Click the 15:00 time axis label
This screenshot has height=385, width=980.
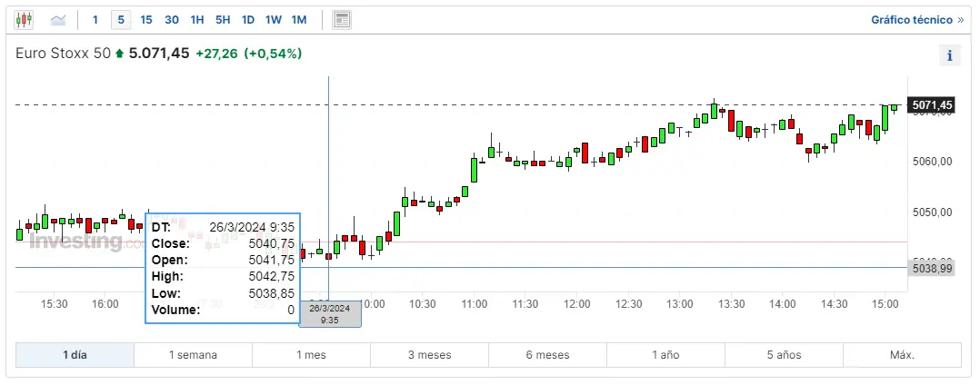pyautogui.click(x=885, y=304)
